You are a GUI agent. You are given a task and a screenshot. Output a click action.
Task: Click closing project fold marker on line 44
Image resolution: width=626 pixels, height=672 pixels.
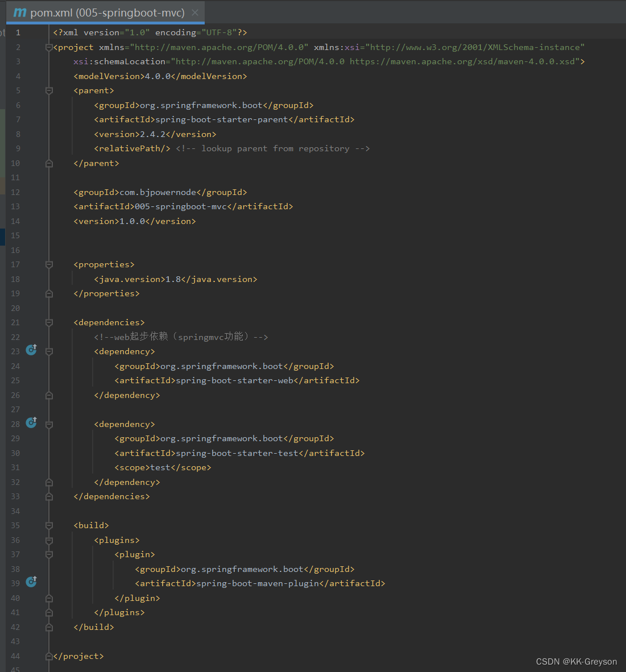coord(49,656)
